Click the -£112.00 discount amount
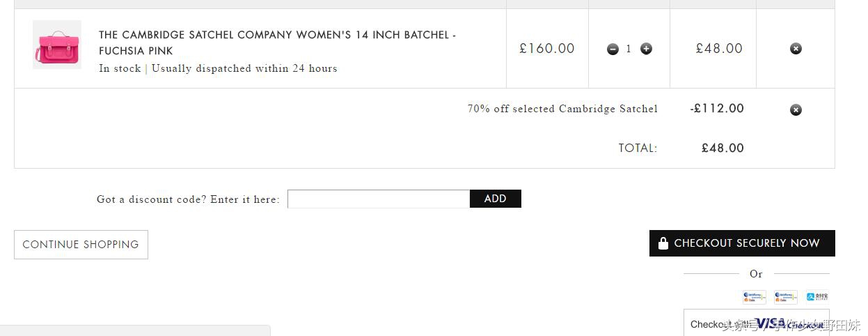Image resolution: width=868 pixels, height=336 pixels. coord(717,109)
